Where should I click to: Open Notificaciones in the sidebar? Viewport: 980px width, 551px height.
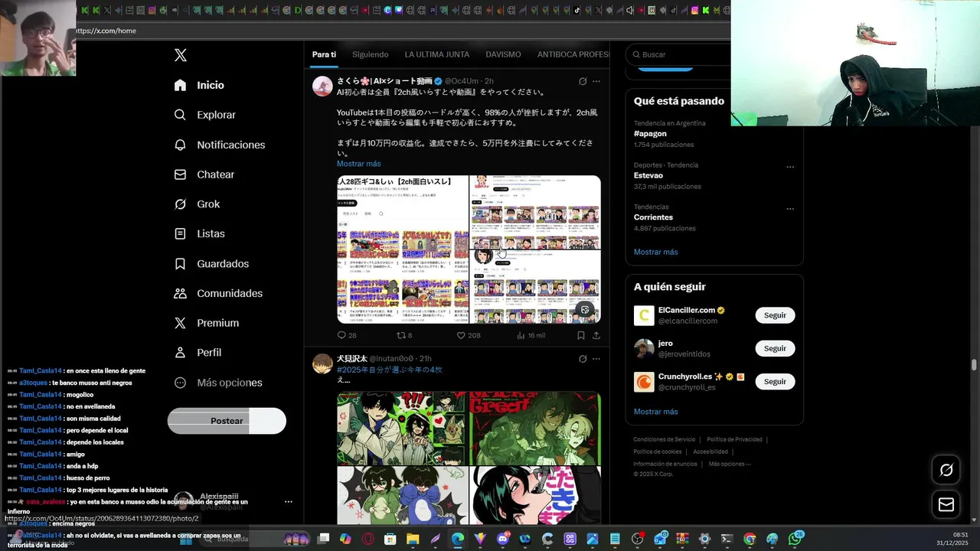(x=219, y=145)
